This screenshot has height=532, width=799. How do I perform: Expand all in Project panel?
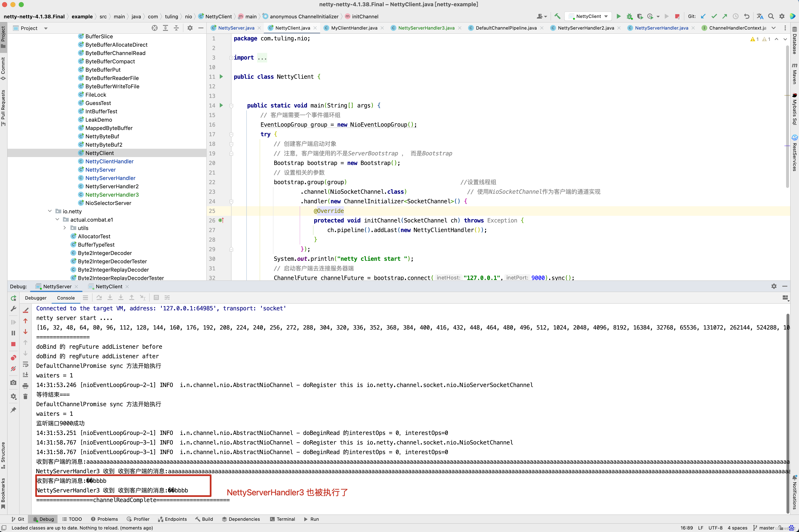tap(165, 28)
